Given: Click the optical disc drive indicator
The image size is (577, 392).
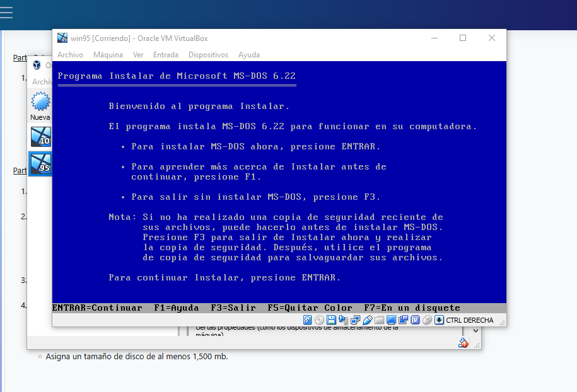Looking at the screenshot, I should point(320,320).
